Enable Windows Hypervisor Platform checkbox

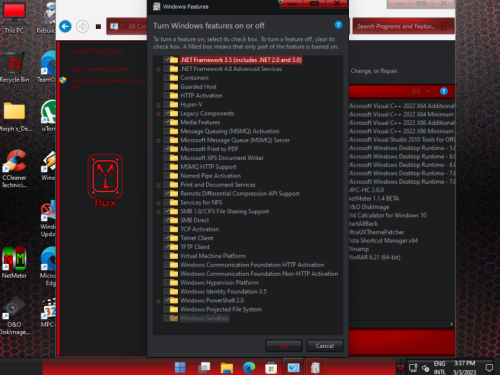[x=166, y=283]
